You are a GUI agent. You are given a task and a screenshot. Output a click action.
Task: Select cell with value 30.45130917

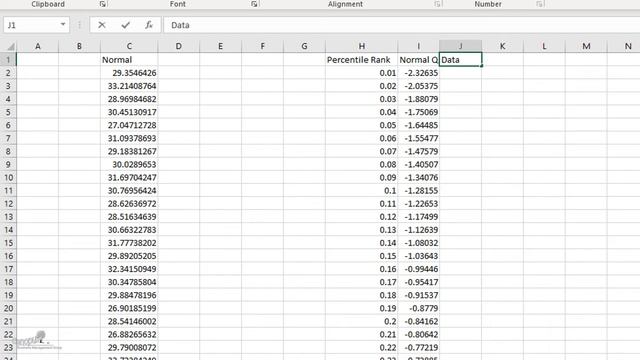click(129, 112)
